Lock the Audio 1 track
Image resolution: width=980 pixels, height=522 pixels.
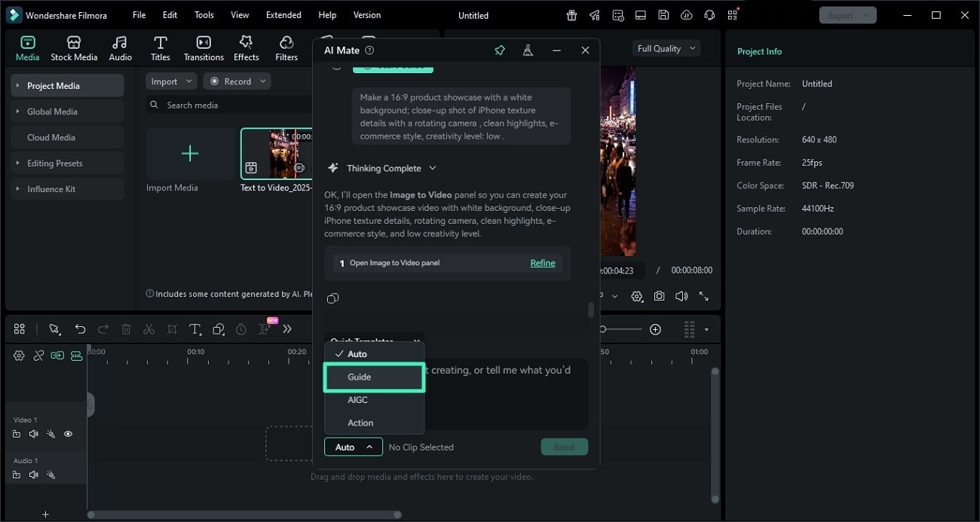(x=17, y=475)
